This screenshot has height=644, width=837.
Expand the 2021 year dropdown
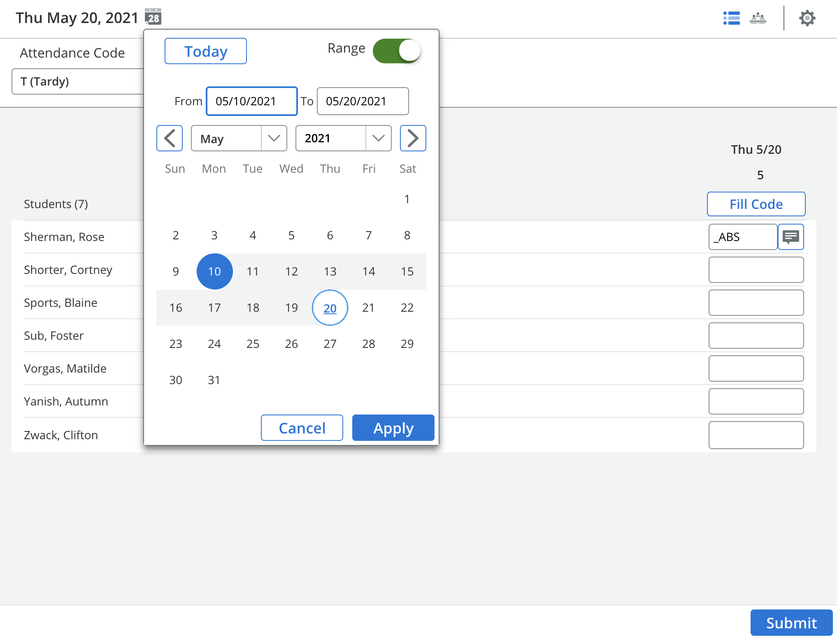point(343,138)
